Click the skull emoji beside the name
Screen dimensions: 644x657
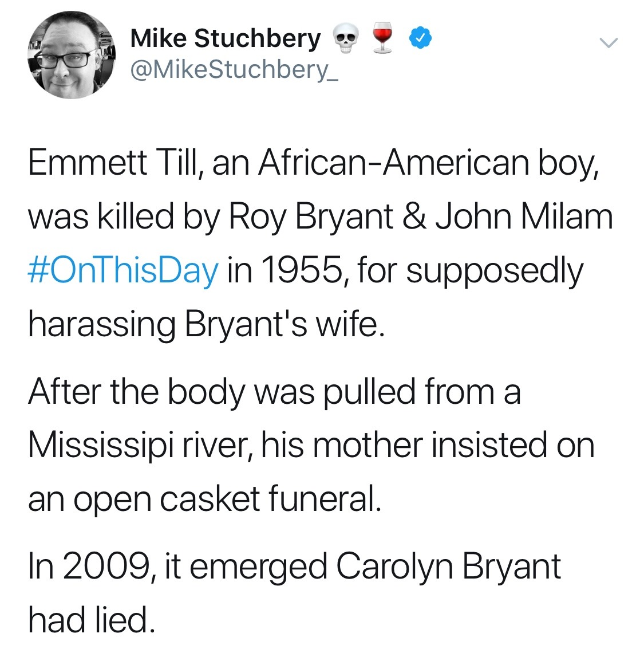coord(346,38)
